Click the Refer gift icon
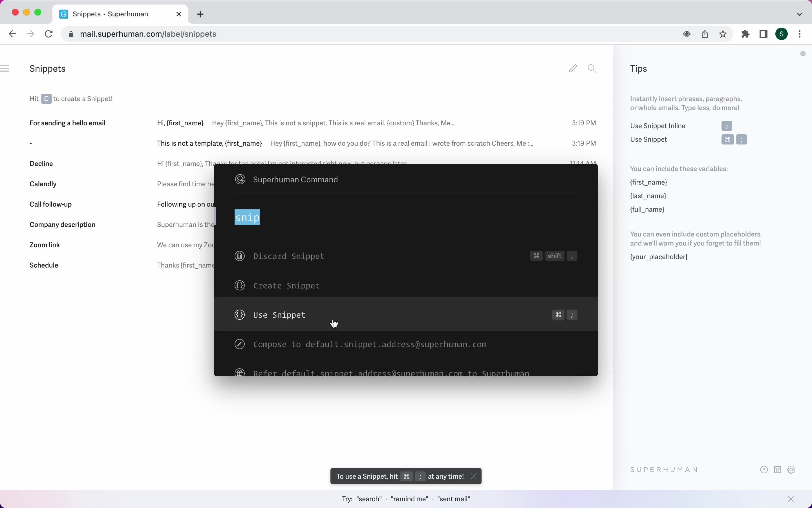The height and width of the screenshot is (508, 812). coord(240,373)
